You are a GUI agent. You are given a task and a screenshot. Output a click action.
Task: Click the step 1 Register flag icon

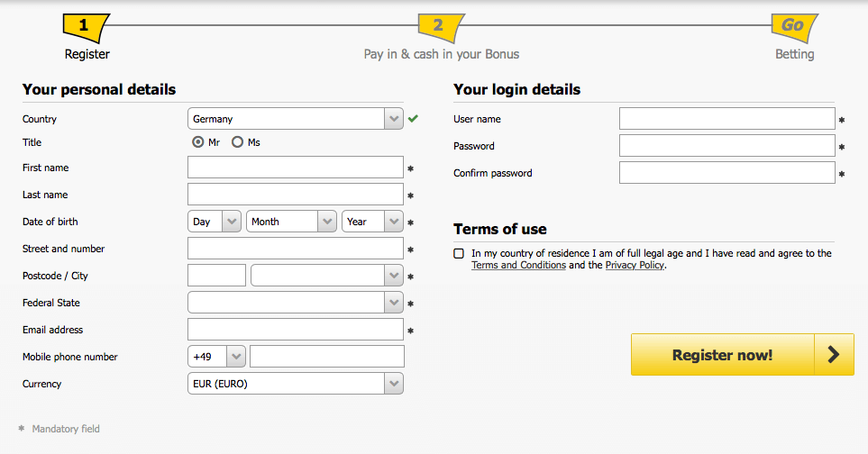[x=86, y=28]
